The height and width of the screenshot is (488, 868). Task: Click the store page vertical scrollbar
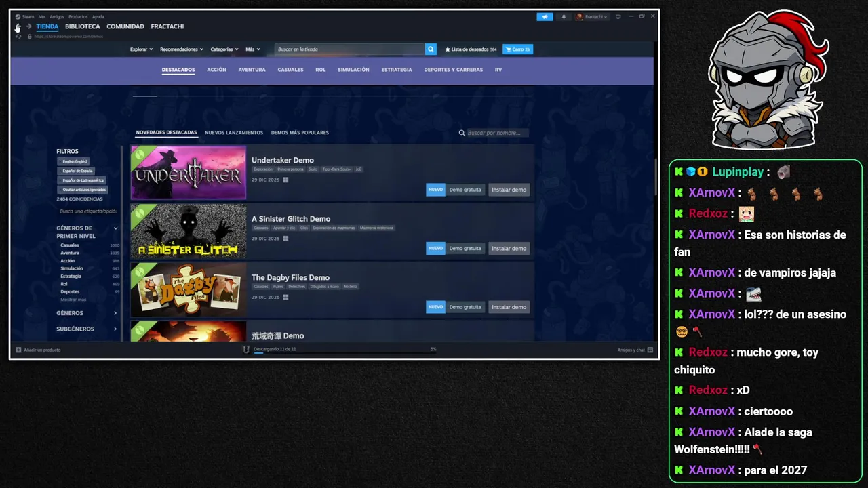click(x=655, y=176)
